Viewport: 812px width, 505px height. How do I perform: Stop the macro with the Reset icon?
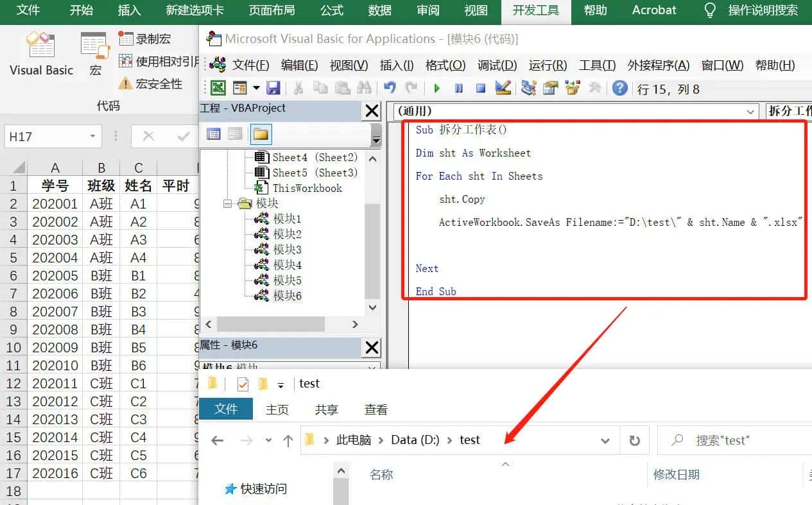[x=481, y=88]
